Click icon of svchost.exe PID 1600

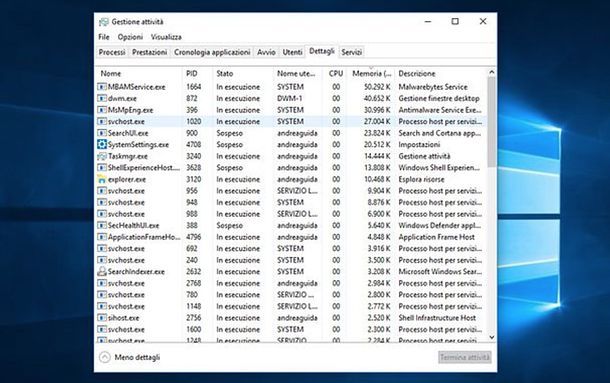[102, 329]
